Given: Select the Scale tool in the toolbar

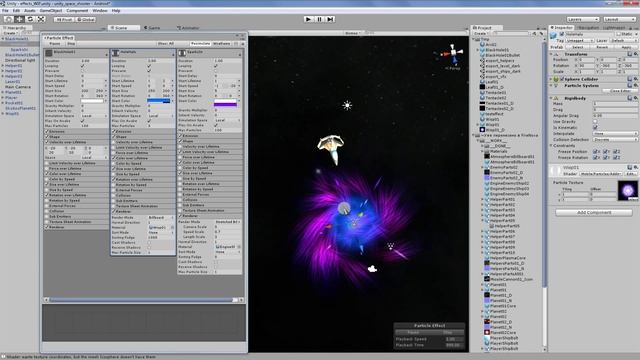Looking at the screenshot, I should pyautogui.click(x=41, y=19).
